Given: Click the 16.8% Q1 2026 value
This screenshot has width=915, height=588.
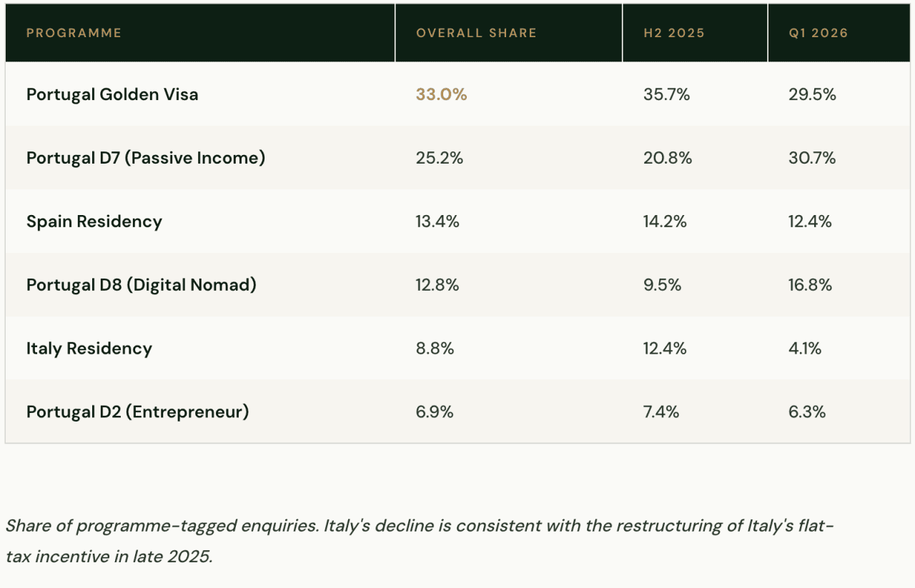Looking at the screenshot, I should (x=810, y=285).
